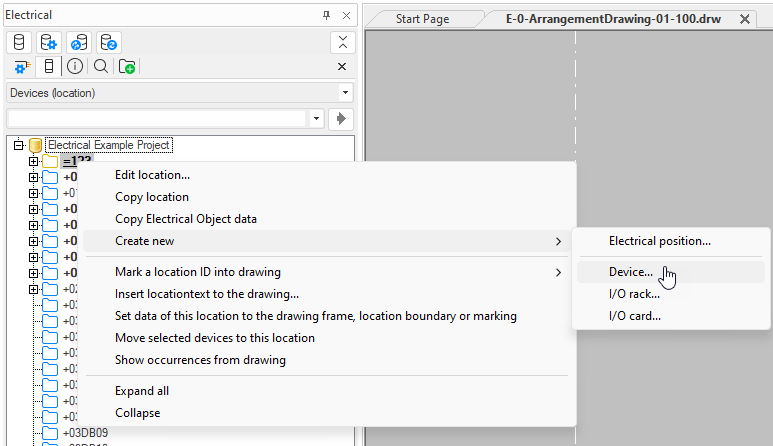
Task: Click the plain database icon in Electrical toolbar
Action: tap(20, 42)
